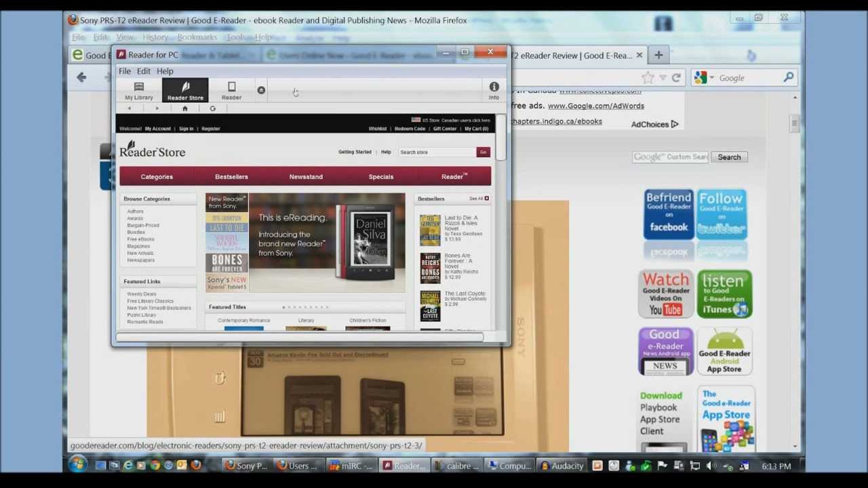
Task: Switch to mIRC taskbar button
Action: pos(351,466)
